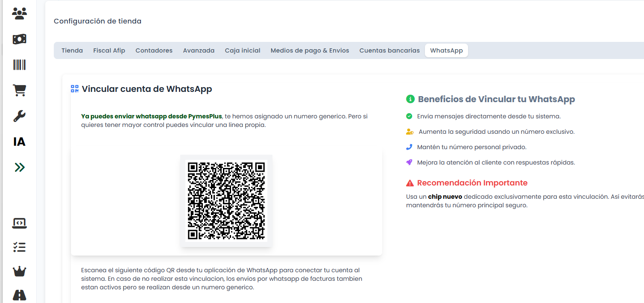Open the checklist icon in the sidebar

[19, 247]
